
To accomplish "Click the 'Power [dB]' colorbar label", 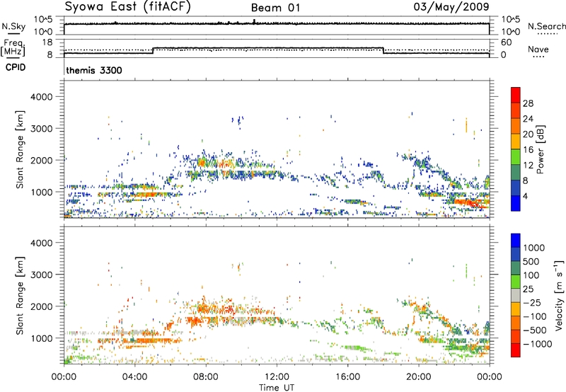I will (541, 149).
